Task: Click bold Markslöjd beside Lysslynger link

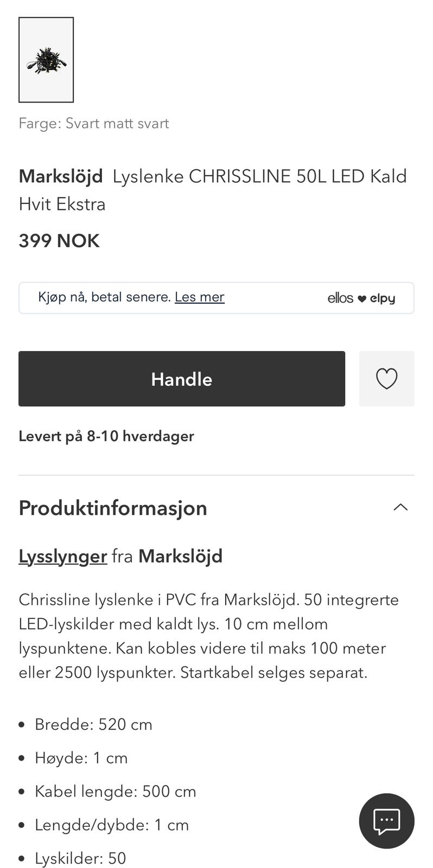Action: coord(181,556)
